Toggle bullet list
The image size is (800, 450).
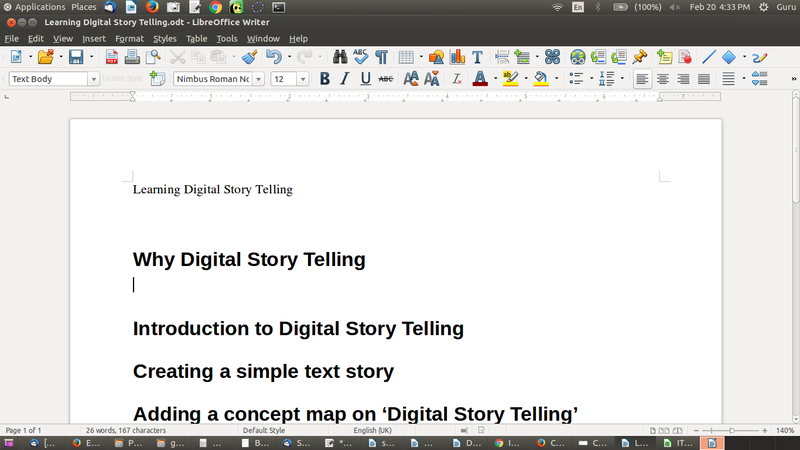[576, 79]
